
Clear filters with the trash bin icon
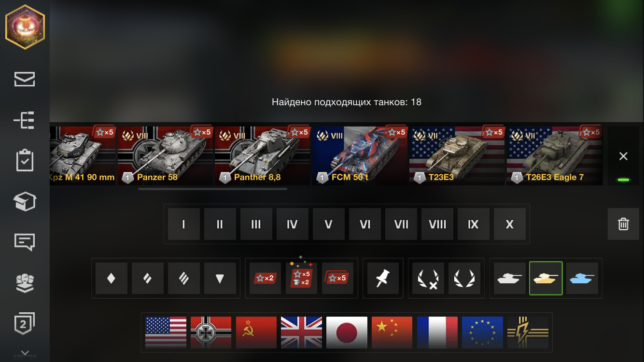623,224
